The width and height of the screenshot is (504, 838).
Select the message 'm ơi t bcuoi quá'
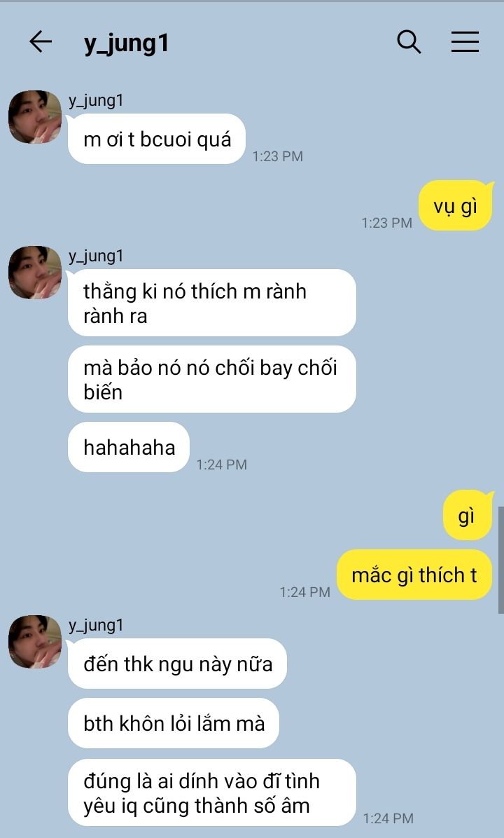click(x=156, y=139)
